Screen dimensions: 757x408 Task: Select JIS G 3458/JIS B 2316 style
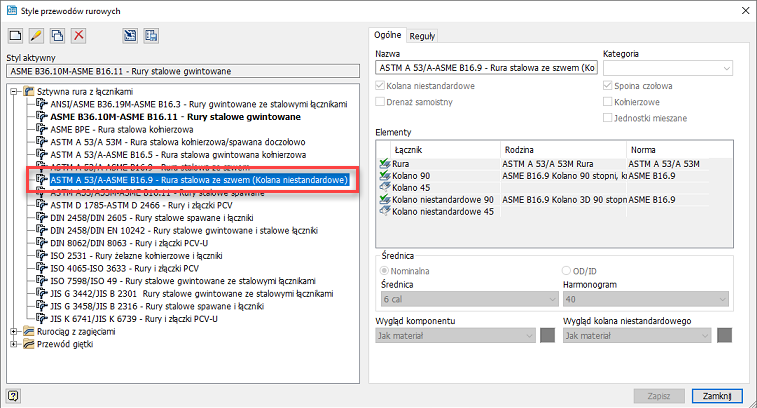(x=157, y=306)
